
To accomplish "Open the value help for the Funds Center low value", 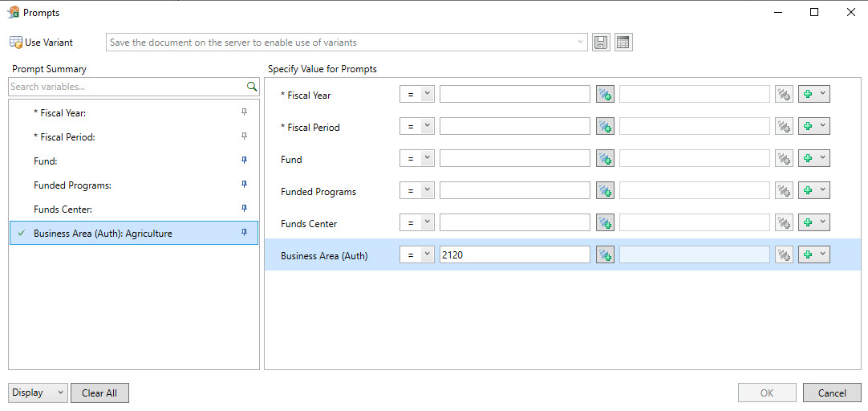I will coord(605,223).
